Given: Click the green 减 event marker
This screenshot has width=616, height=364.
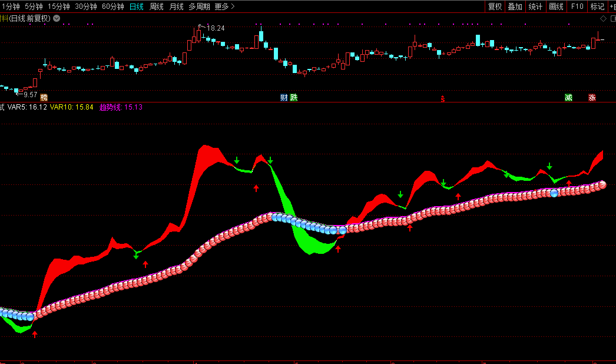Looking at the screenshot, I should [568, 97].
